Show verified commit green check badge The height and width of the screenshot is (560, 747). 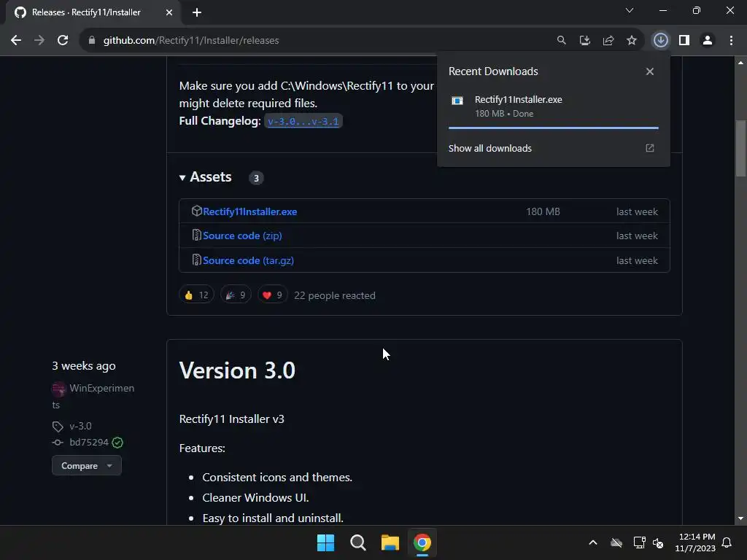pyautogui.click(x=117, y=443)
